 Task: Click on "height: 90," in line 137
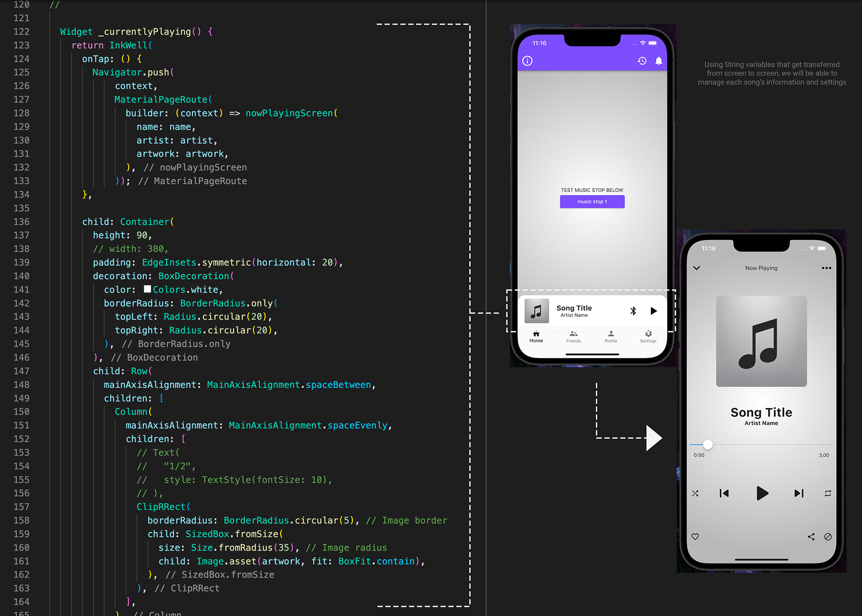click(123, 235)
